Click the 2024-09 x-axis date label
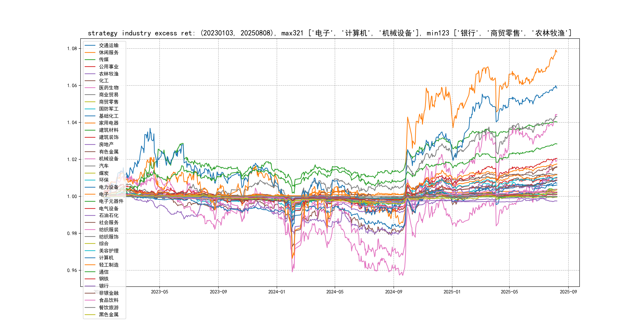Screen dimensions: 644x322 point(394,292)
